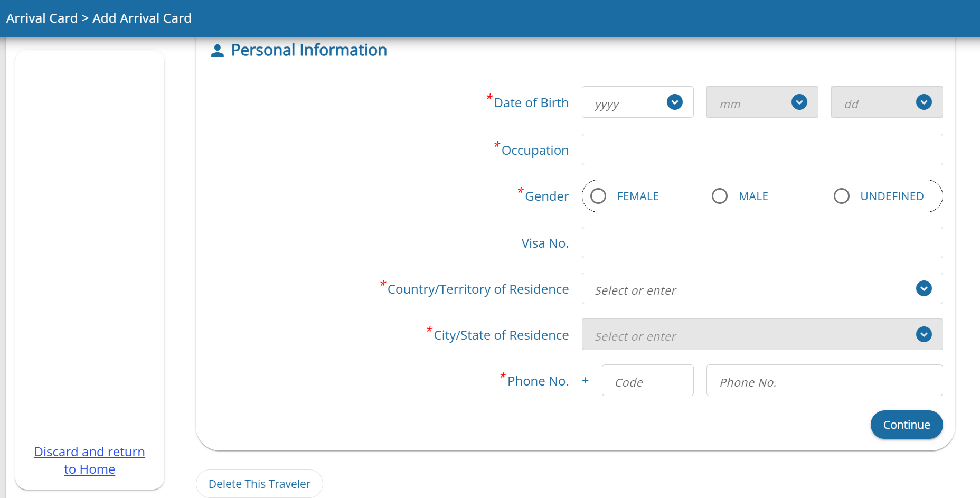Click the Arrival Card breadcrumb
Image resolution: width=980 pixels, height=498 pixels.
(x=42, y=18)
